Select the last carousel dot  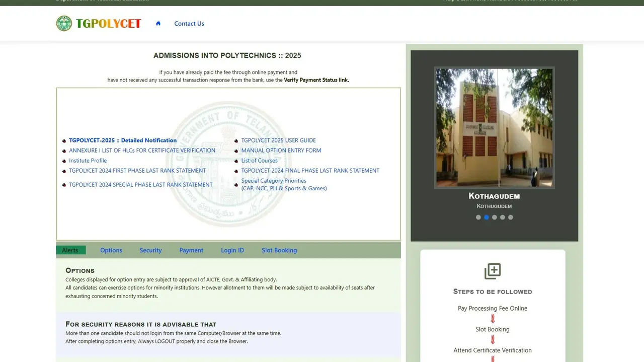(510, 217)
